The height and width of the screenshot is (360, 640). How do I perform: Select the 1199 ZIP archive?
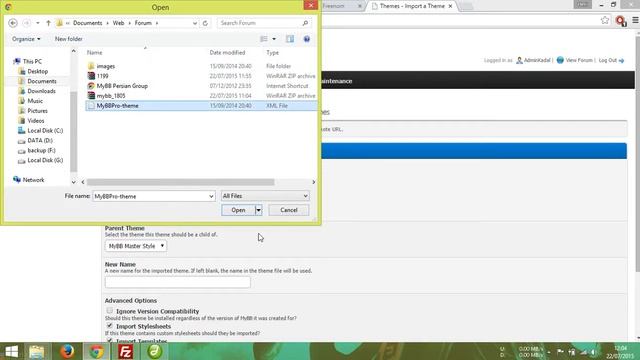(102, 76)
